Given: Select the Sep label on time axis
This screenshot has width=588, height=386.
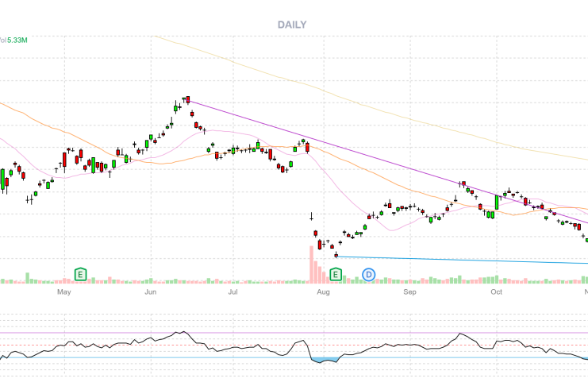Looking at the screenshot, I should 409,291.
